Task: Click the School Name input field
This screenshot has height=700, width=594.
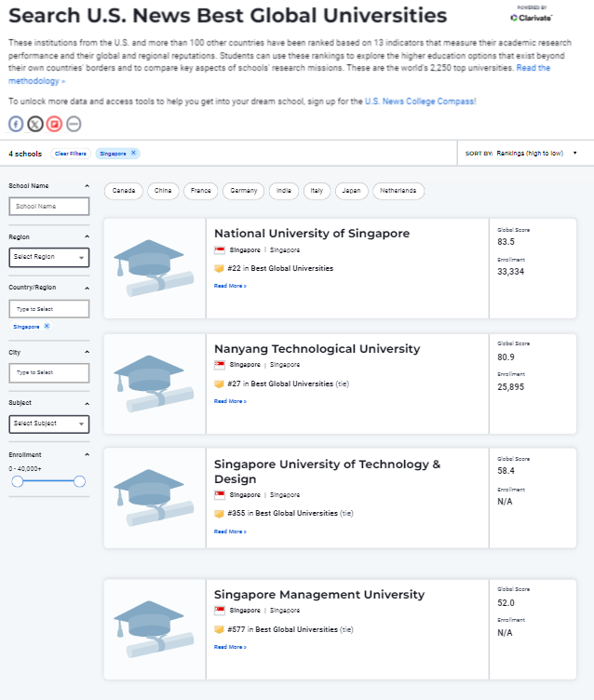Action: (x=49, y=207)
